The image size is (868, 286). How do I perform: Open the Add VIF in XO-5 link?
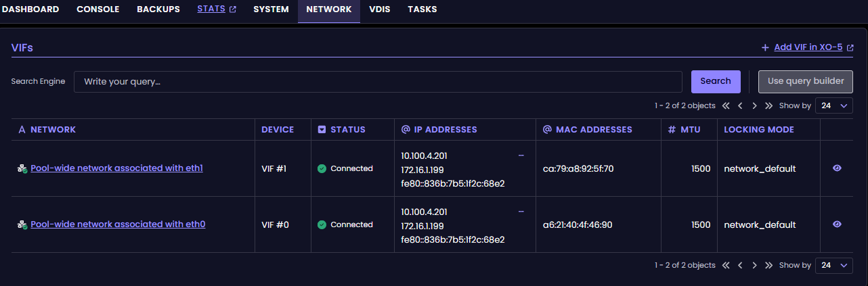click(x=807, y=47)
